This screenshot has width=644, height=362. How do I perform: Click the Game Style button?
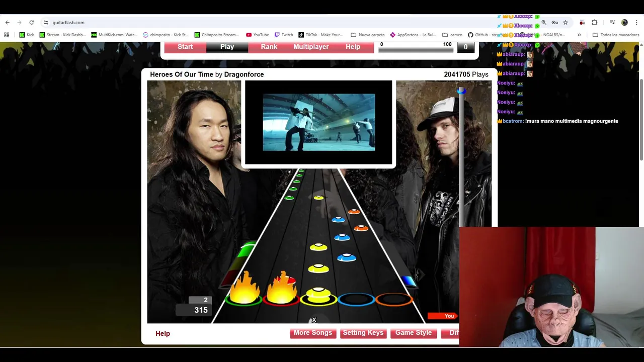tap(414, 333)
